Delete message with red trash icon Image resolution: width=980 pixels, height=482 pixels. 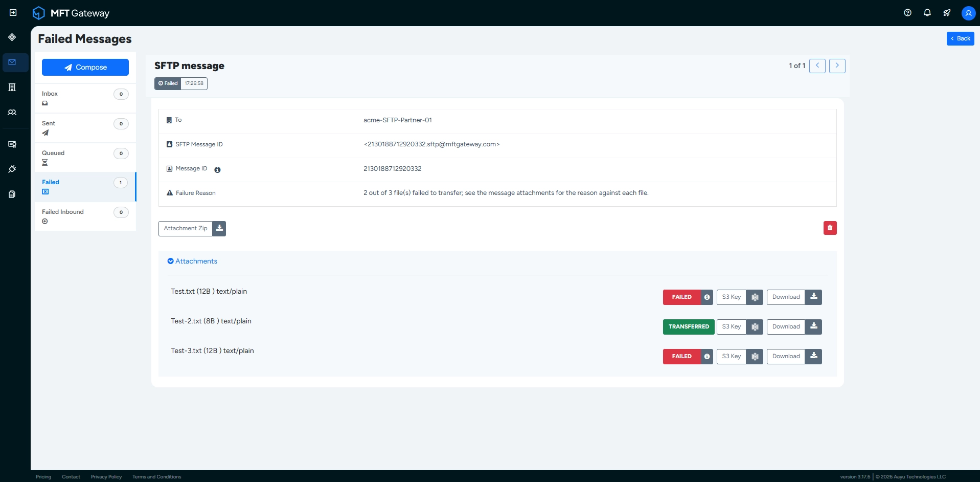[x=830, y=228]
